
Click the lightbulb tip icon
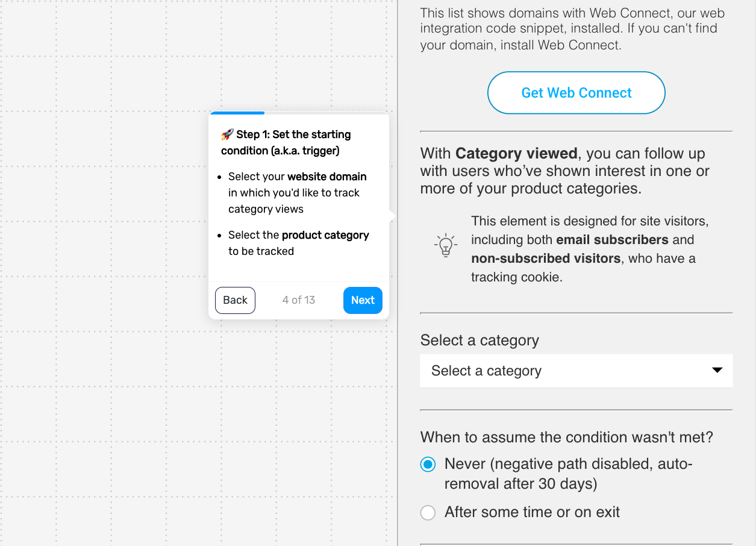(446, 245)
